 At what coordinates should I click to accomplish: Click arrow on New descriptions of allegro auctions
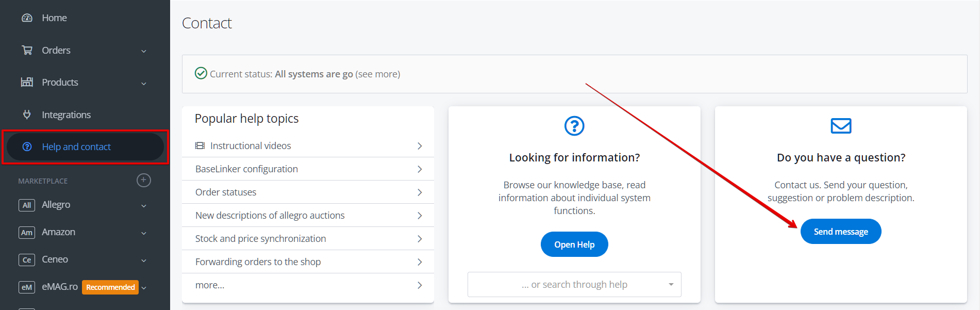[420, 216]
